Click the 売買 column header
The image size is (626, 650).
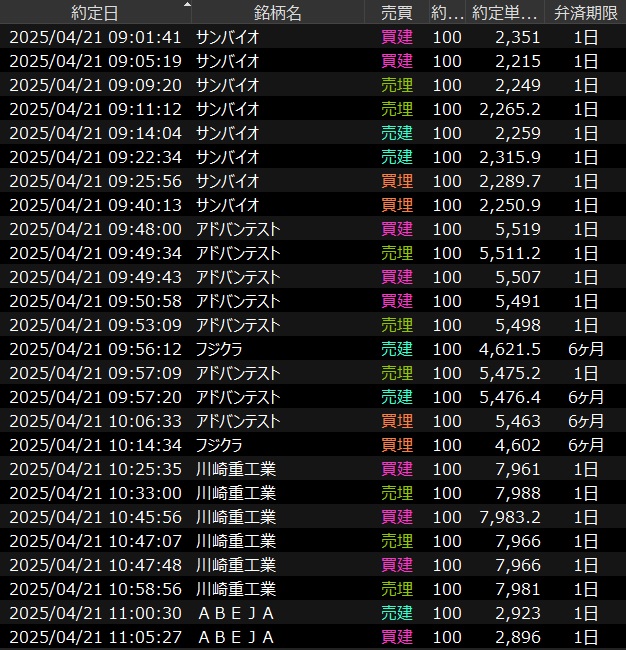pos(397,13)
